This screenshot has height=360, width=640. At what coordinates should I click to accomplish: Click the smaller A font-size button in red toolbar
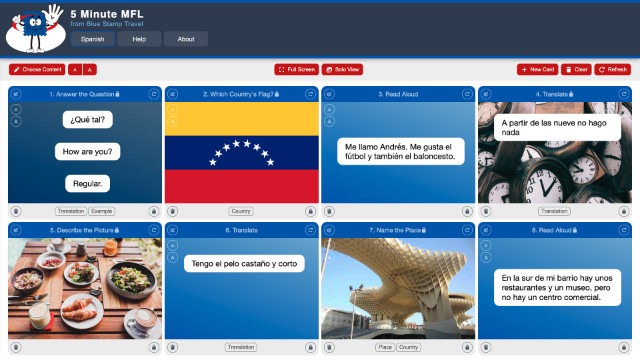click(x=75, y=69)
